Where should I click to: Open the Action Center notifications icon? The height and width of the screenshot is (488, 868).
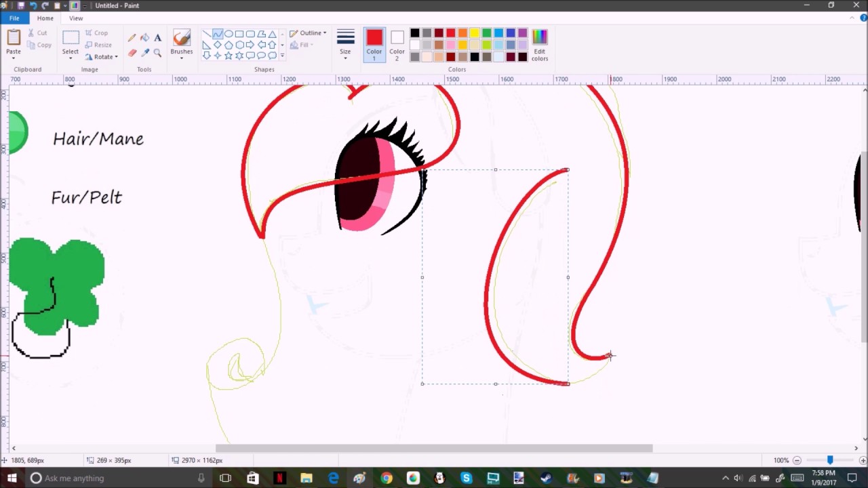pos(852,478)
